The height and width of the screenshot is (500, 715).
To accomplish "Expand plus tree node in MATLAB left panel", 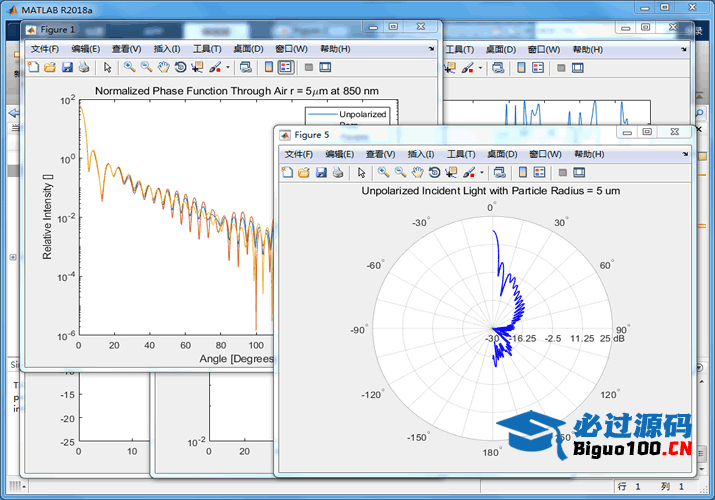I will point(13,257).
